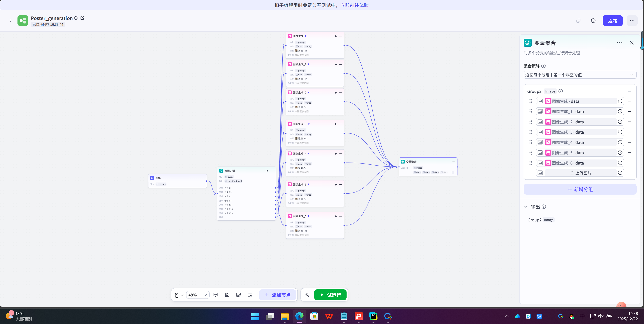Follow the 立即前往体验 link in the banner
This screenshot has height=324, width=644.
(x=354, y=5)
